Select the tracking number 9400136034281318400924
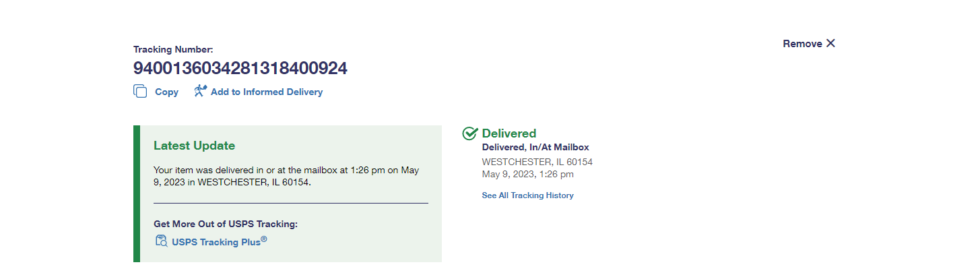 (240, 68)
